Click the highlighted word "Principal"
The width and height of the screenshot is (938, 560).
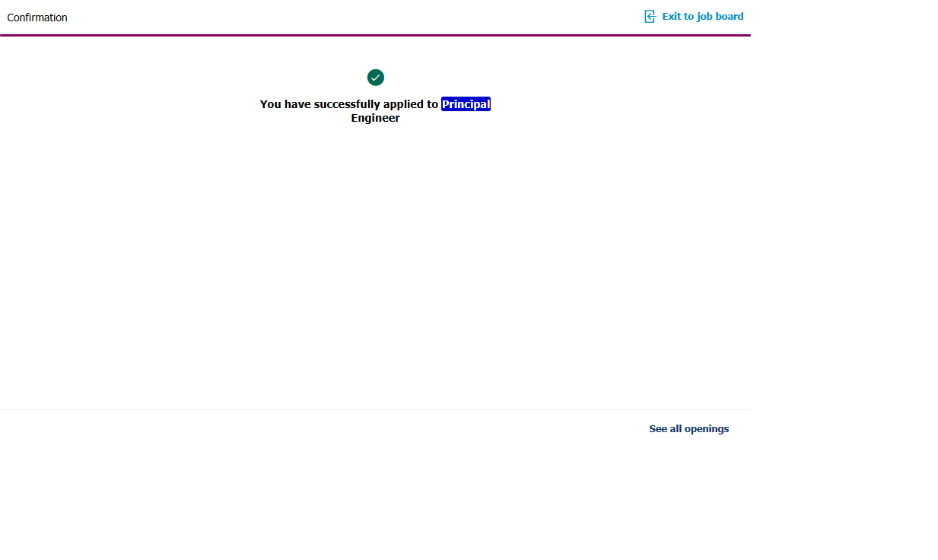click(466, 104)
